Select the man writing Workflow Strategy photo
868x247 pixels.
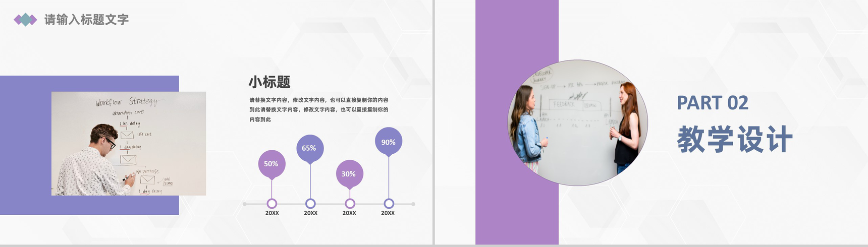point(129,144)
